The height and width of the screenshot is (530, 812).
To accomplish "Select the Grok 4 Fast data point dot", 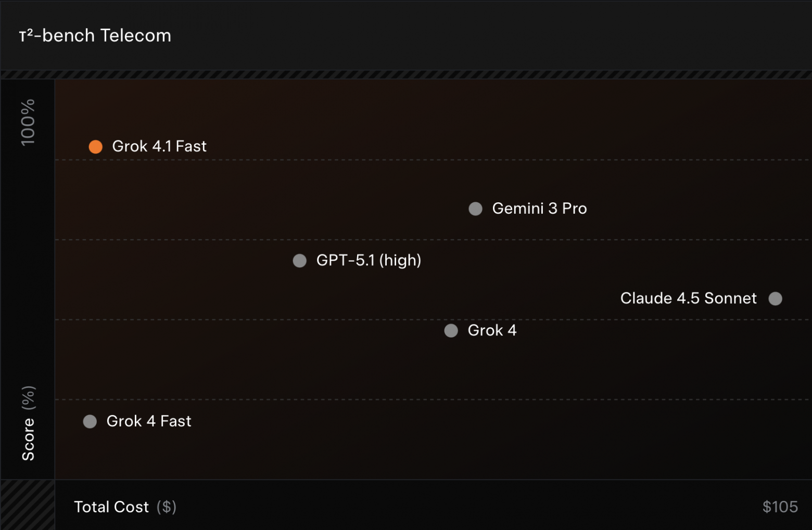I will click(90, 421).
